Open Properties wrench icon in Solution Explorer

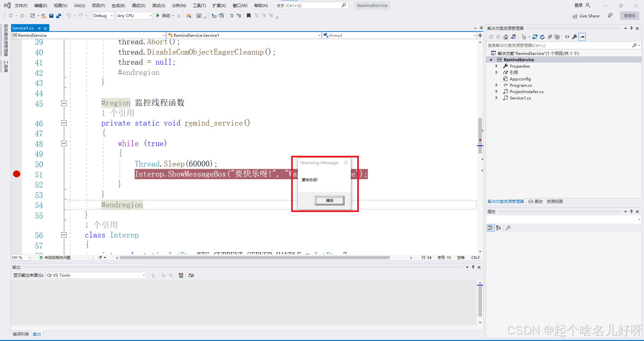coord(575,37)
